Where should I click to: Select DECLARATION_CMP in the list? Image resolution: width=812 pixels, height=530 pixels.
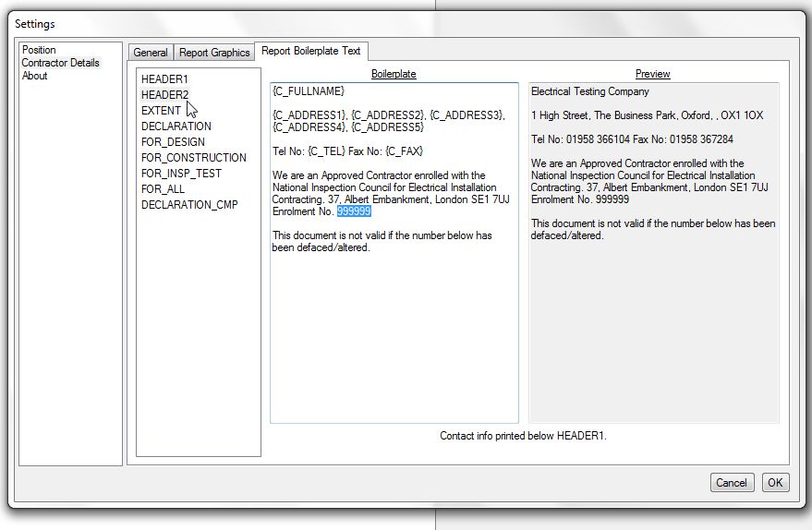[x=189, y=204]
